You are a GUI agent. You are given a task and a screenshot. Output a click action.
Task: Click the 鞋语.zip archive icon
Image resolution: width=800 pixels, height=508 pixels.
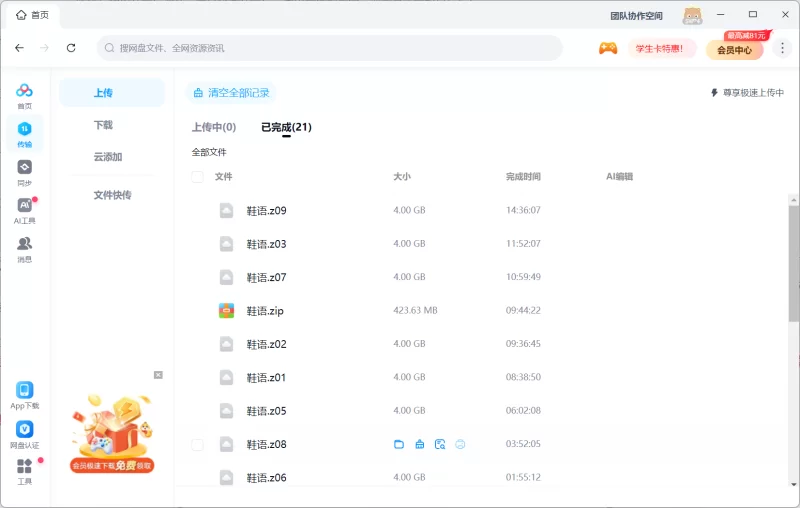(x=227, y=311)
